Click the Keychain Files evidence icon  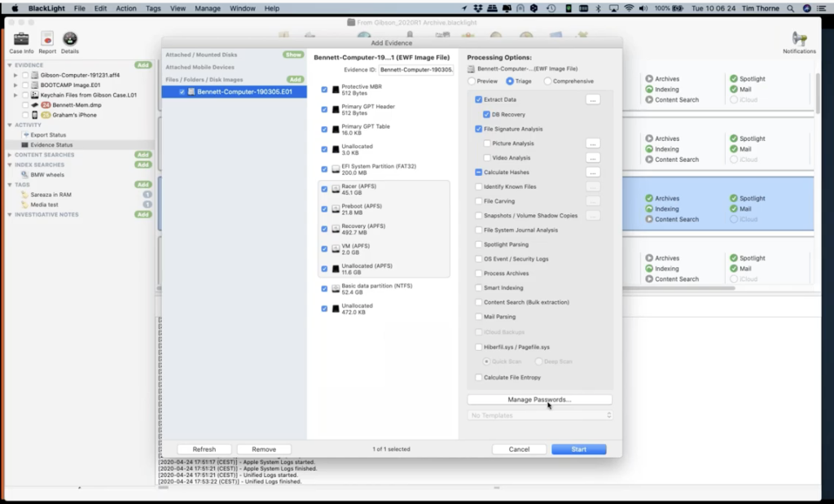click(x=34, y=94)
